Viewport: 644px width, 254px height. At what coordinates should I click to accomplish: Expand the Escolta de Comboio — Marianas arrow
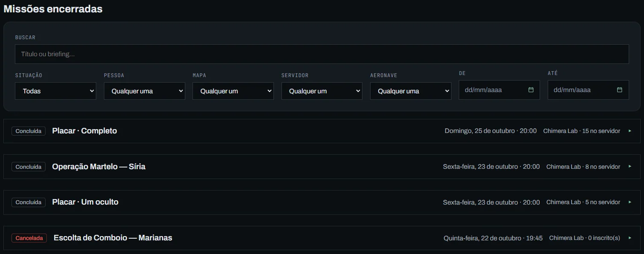pyautogui.click(x=630, y=238)
